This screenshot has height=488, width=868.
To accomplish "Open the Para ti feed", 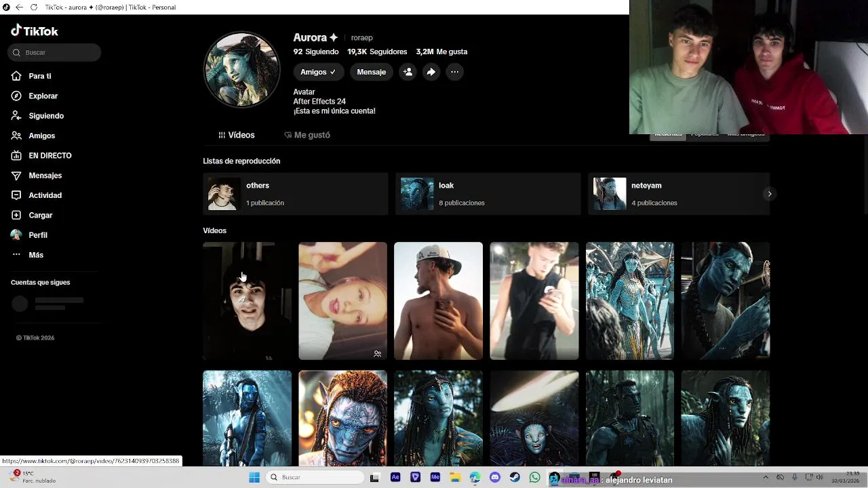I will click(x=39, y=76).
